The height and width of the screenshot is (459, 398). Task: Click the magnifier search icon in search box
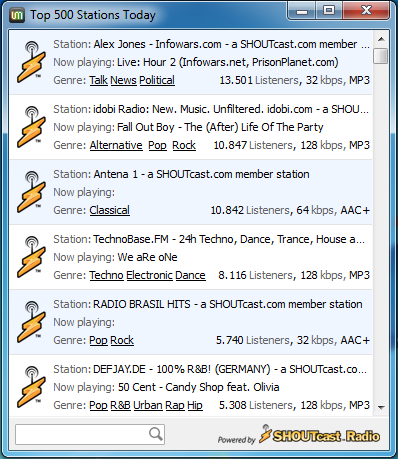click(x=155, y=434)
